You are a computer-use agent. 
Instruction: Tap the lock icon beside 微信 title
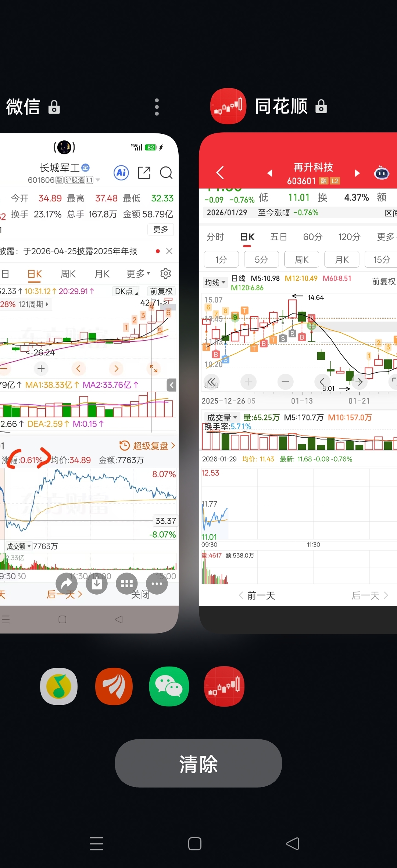(x=54, y=107)
